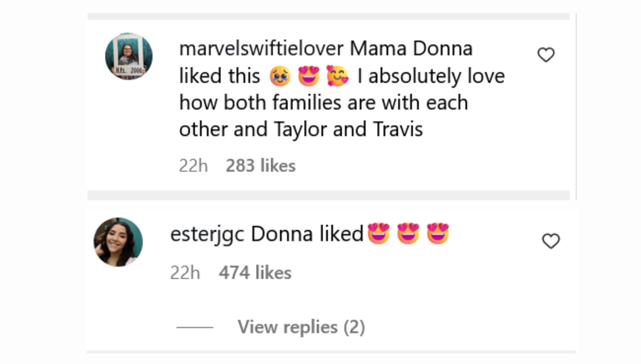This screenshot has height=364, width=641.
Task: Click smiling face with hearts emoji
Action: (x=337, y=75)
